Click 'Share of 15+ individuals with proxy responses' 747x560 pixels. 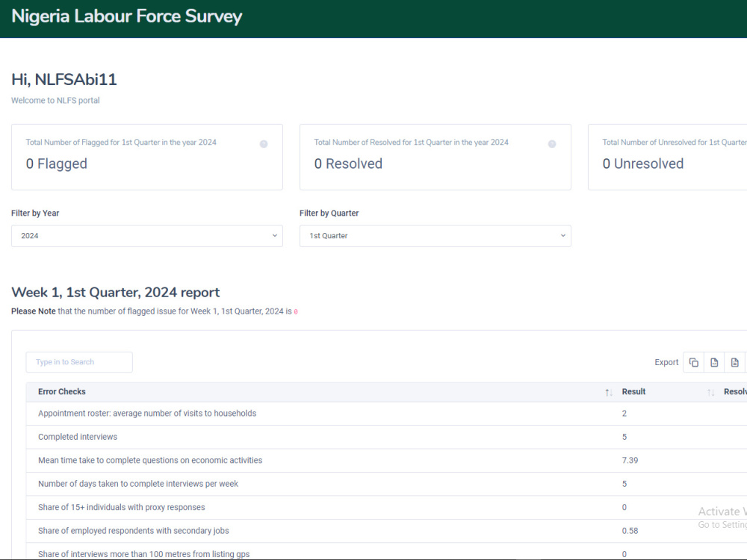click(122, 507)
